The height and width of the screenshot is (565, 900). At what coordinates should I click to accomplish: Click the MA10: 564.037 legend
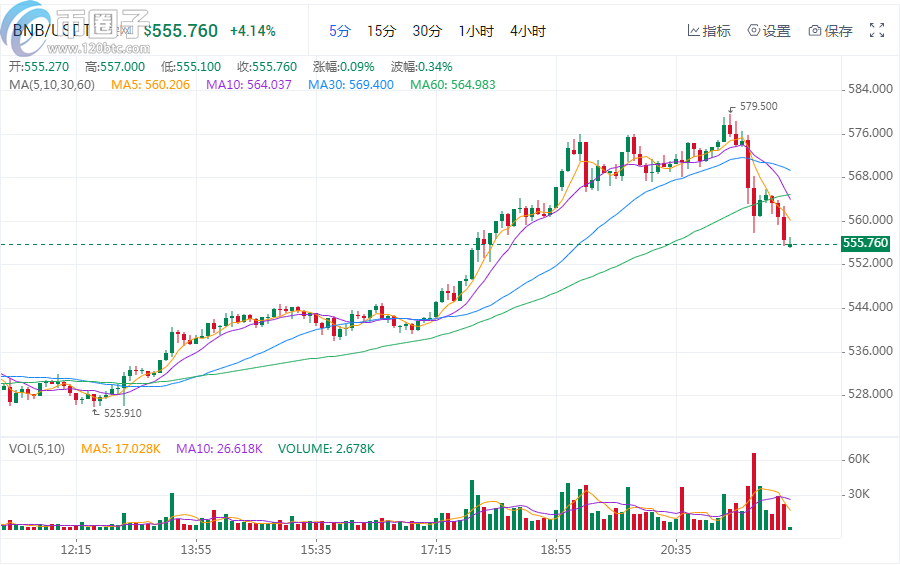(x=249, y=85)
